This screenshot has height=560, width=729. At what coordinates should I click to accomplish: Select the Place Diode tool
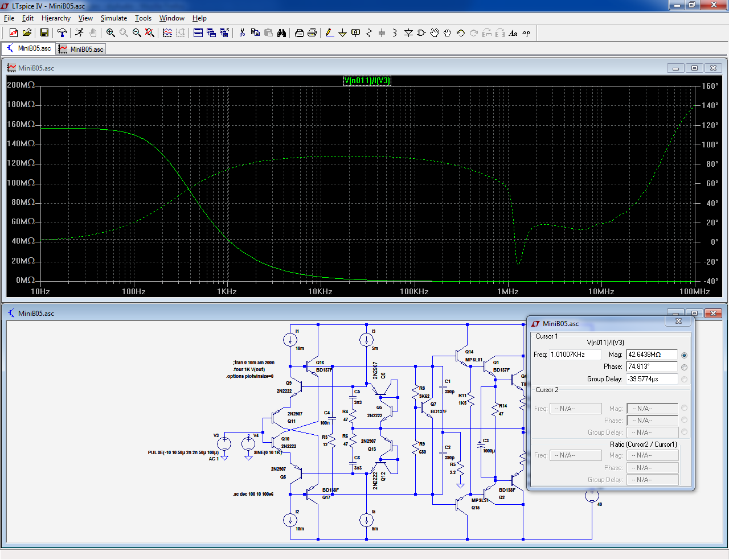click(x=408, y=33)
